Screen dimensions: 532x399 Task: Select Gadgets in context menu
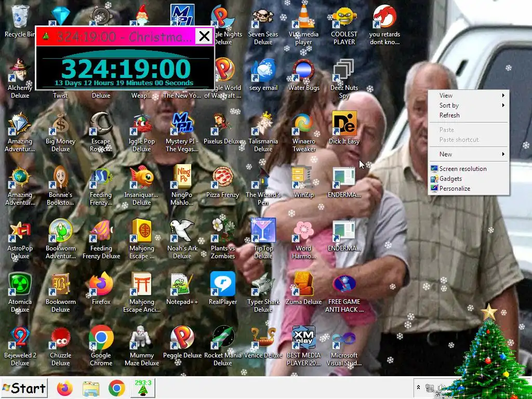point(469,179)
